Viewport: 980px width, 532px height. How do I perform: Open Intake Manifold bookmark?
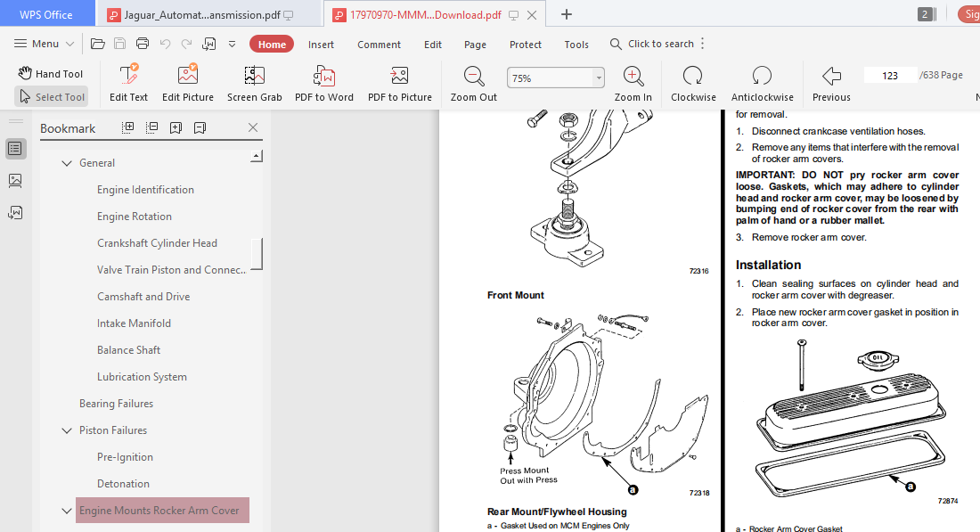coord(134,323)
